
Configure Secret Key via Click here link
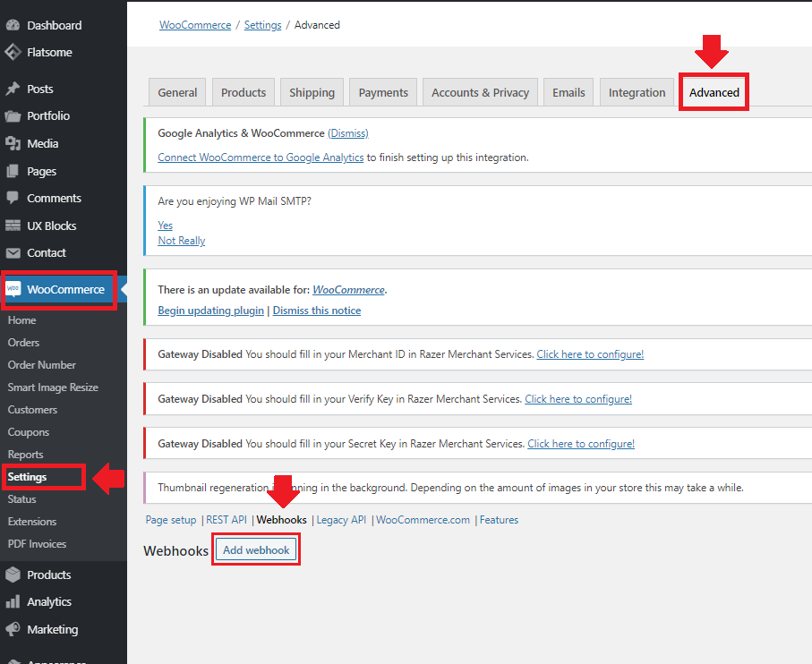click(580, 444)
